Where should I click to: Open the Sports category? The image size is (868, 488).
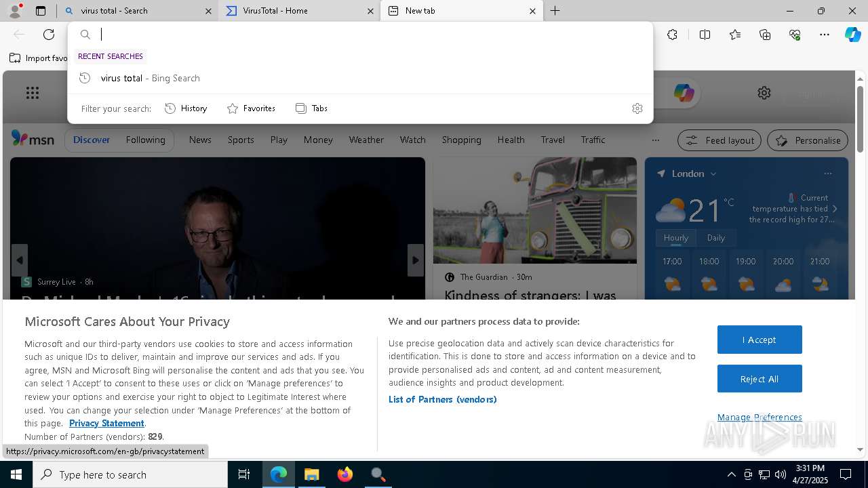[x=241, y=140]
